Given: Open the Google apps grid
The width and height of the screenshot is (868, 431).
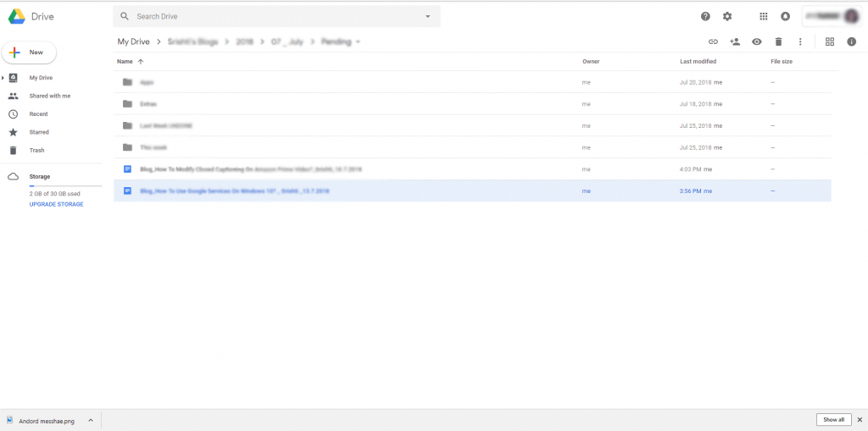Looking at the screenshot, I should pyautogui.click(x=764, y=17).
